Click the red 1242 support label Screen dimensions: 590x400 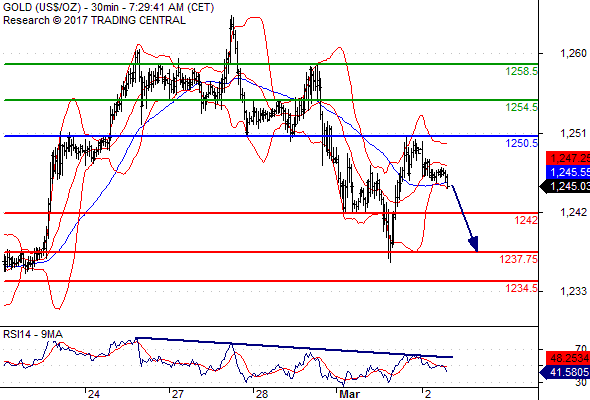pyautogui.click(x=526, y=220)
